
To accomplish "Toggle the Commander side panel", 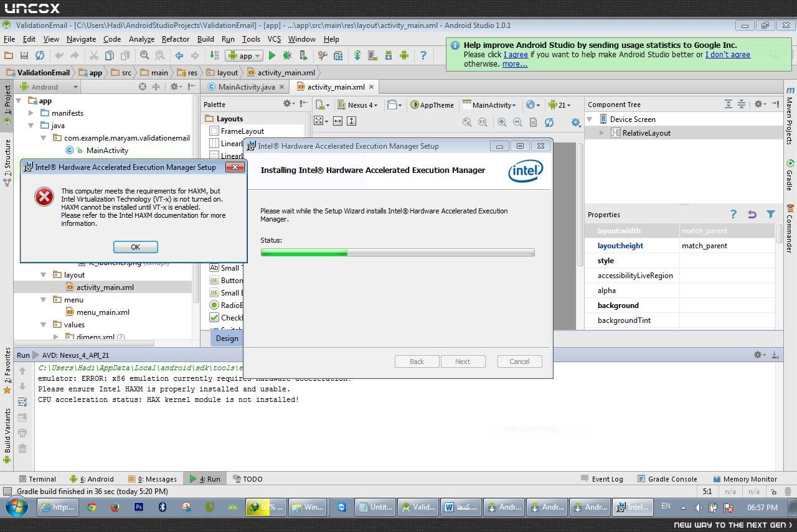I will [790, 228].
